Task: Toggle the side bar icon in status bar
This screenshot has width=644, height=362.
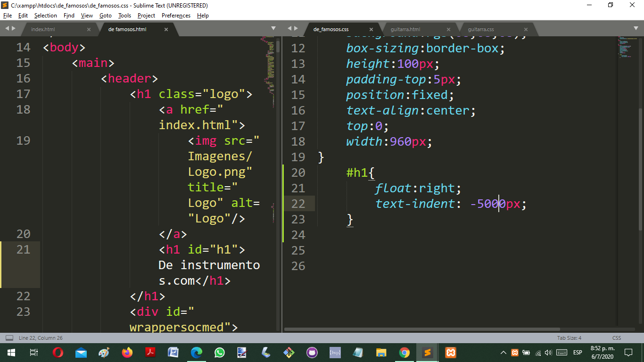Action: [9, 338]
